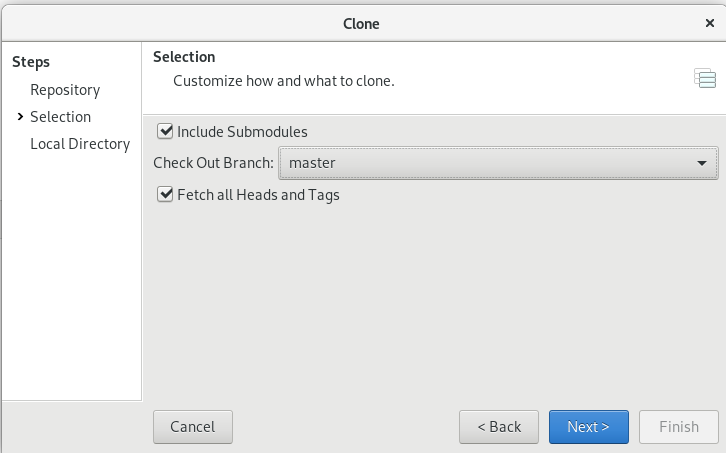Uncheck the Include Submodules checkbox
This screenshot has width=726, height=453.
tap(165, 132)
